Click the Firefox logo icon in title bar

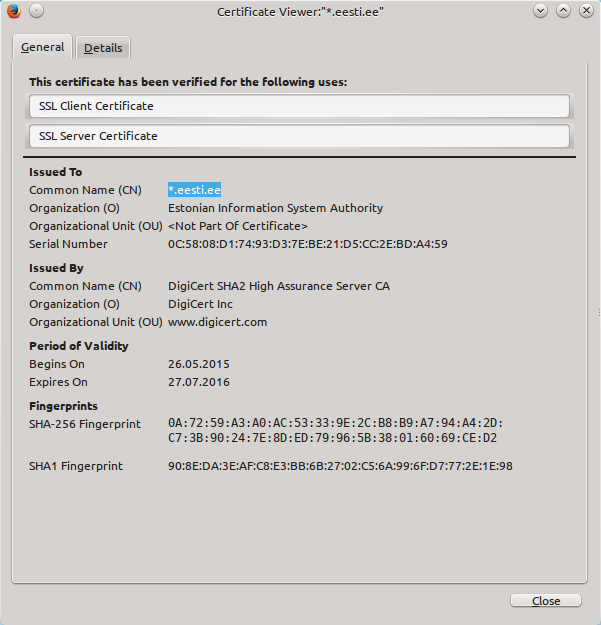(x=14, y=11)
